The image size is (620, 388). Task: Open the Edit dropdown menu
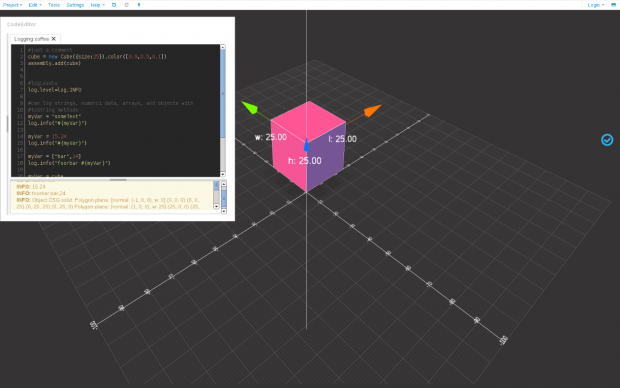tap(35, 5)
